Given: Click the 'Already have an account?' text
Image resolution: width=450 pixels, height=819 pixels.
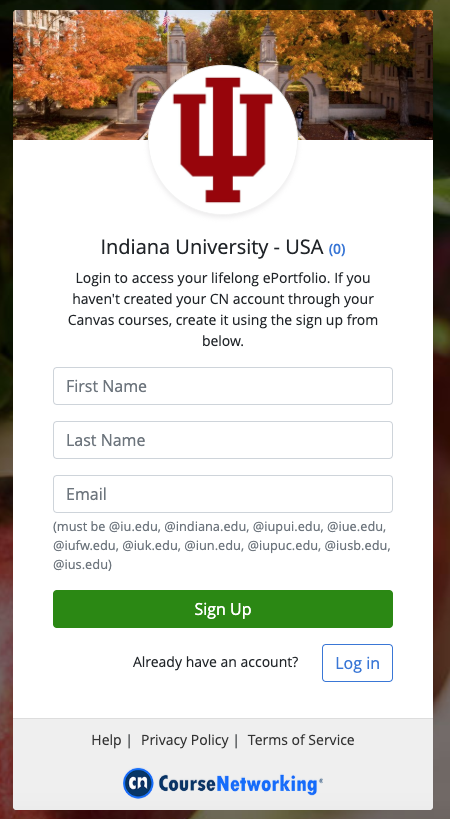Looking at the screenshot, I should click(x=216, y=662).
